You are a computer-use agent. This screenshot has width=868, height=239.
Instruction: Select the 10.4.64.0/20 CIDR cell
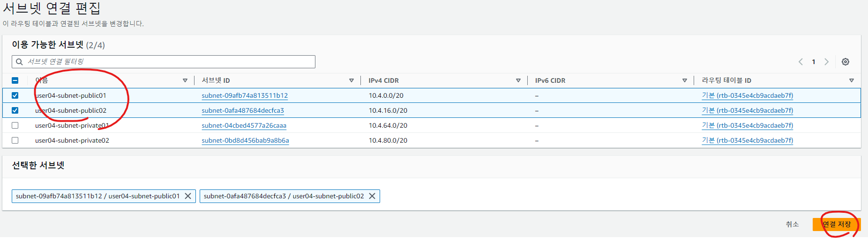tap(388, 125)
